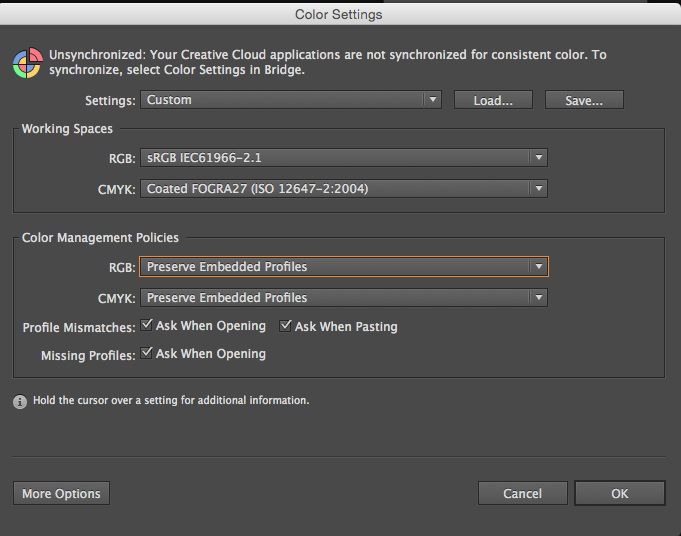Image resolution: width=681 pixels, height=536 pixels.
Task: Click the Load... button
Action: tap(492, 100)
